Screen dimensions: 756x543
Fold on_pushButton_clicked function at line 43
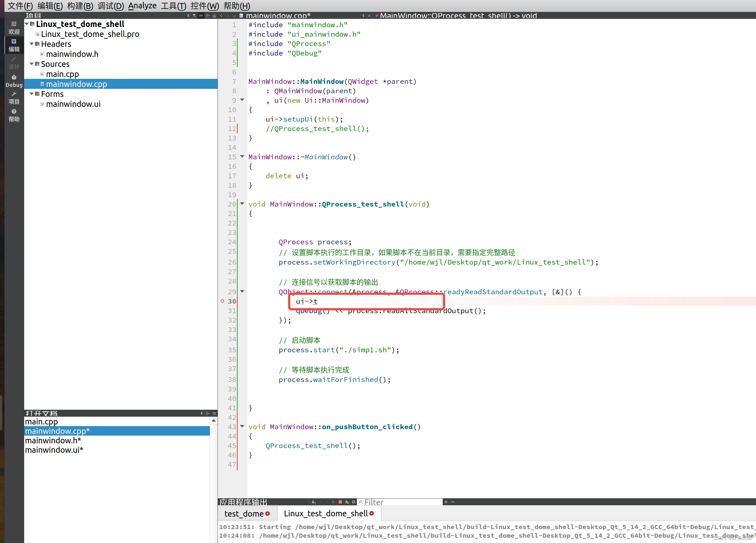(242, 426)
